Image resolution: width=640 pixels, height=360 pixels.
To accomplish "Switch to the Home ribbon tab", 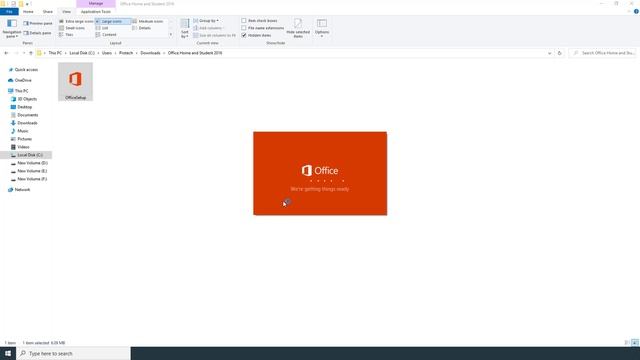I will click(28, 11).
